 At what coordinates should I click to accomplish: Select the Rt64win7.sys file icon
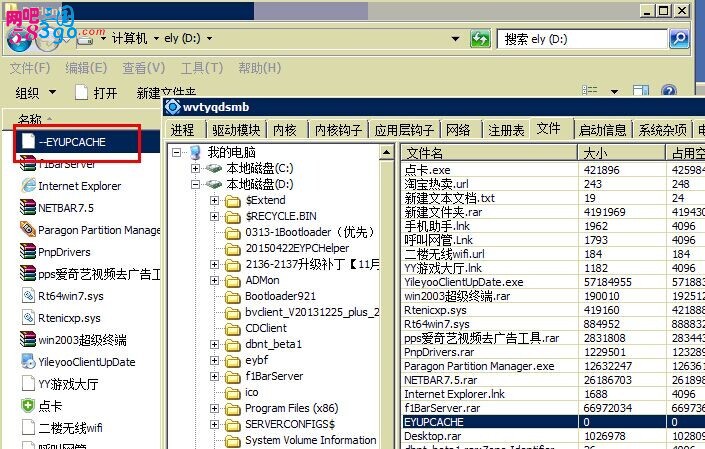pos(28,295)
